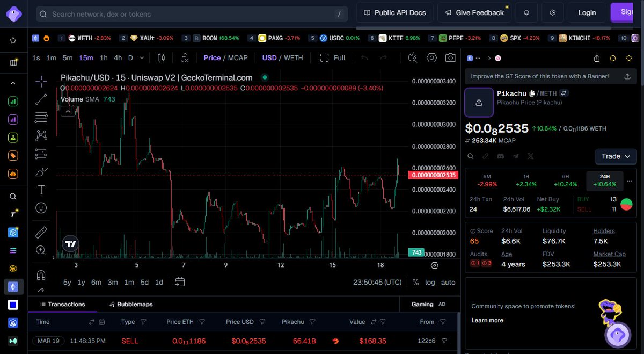
Task: Open the go to date calendar icon
Action: tap(180, 282)
